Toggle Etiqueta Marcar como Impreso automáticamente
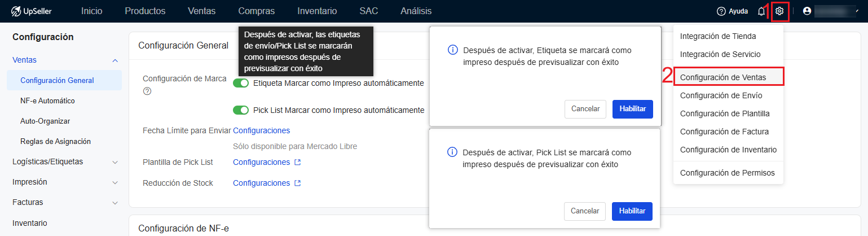The image size is (868, 236). (x=241, y=83)
